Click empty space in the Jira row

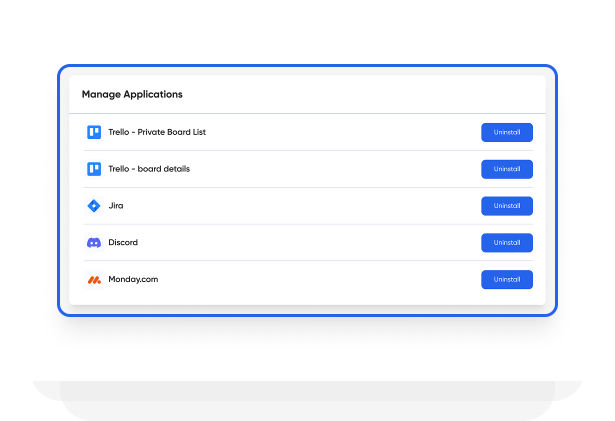[300, 206]
